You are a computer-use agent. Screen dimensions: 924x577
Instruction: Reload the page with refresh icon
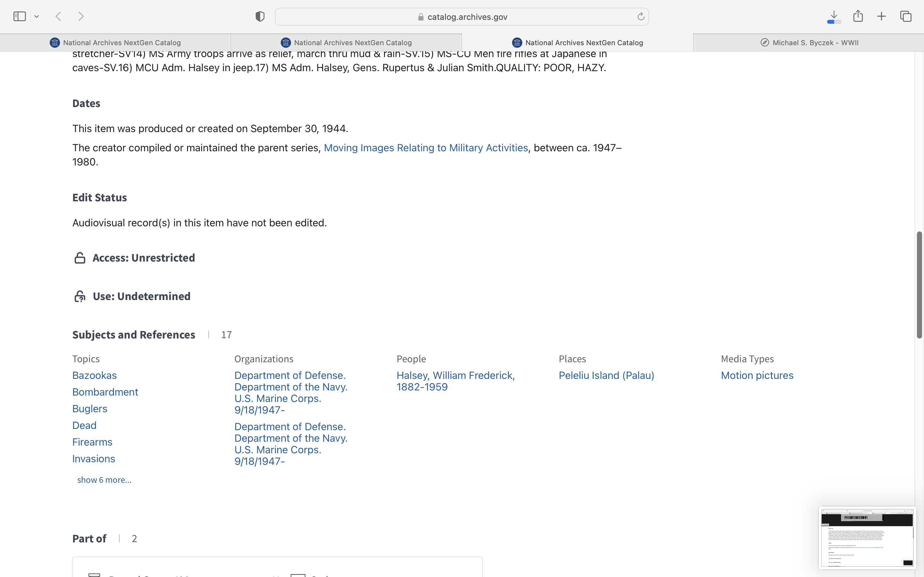point(641,16)
